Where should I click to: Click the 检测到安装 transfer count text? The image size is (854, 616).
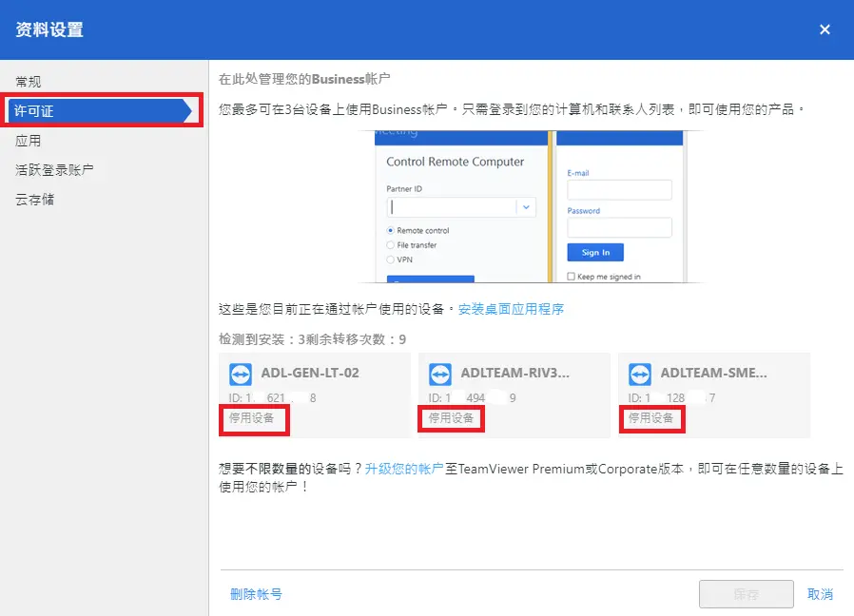tap(312, 340)
